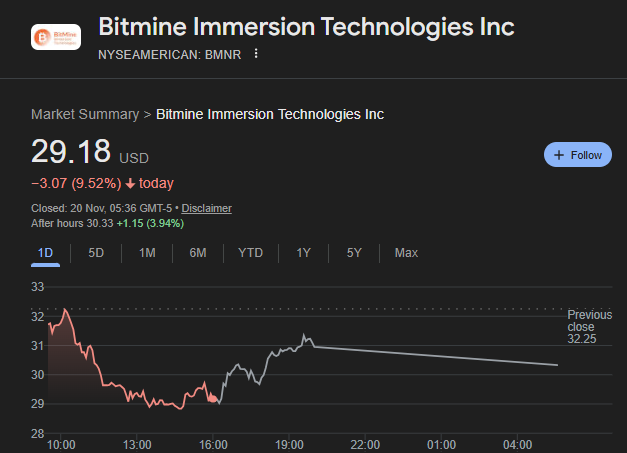
Task: Click the Previous close 32.25 label
Action: [589, 327]
